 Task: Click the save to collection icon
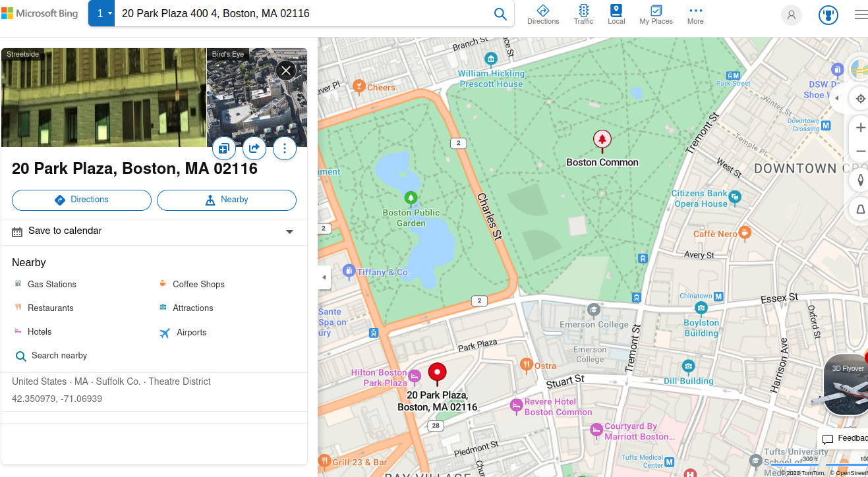pyautogui.click(x=224, y=148)
